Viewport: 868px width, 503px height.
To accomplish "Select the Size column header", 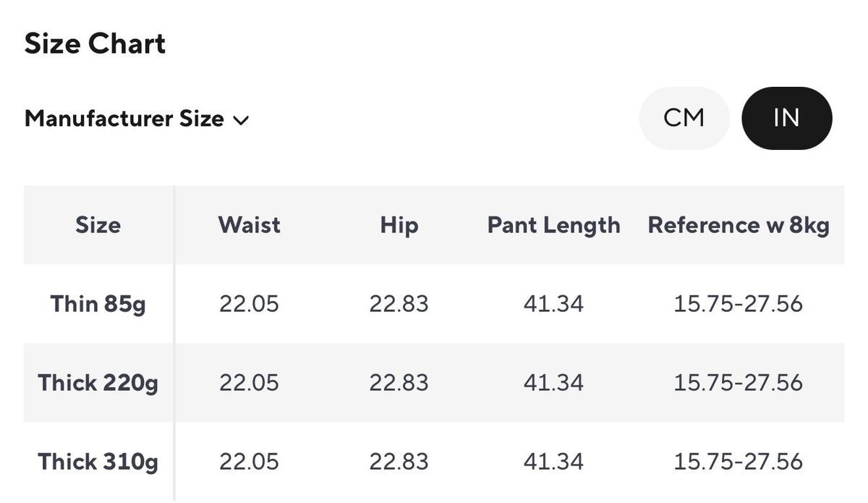I will (x=98, y=225).
